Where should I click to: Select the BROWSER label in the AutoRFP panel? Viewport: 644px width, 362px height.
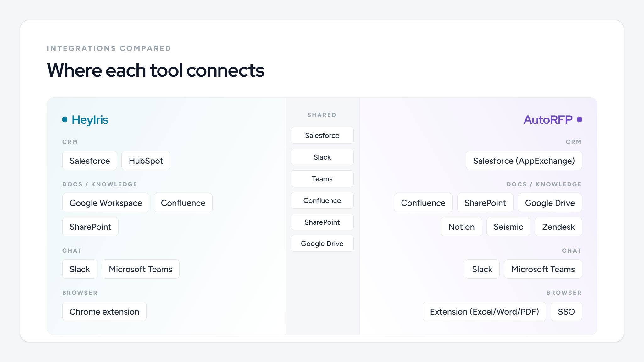564,293
